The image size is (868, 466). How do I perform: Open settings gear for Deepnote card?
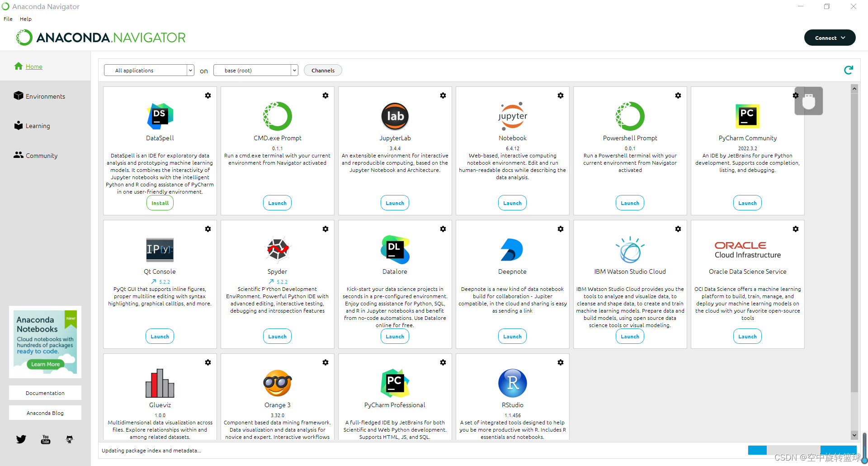click(x=561, y=229)
